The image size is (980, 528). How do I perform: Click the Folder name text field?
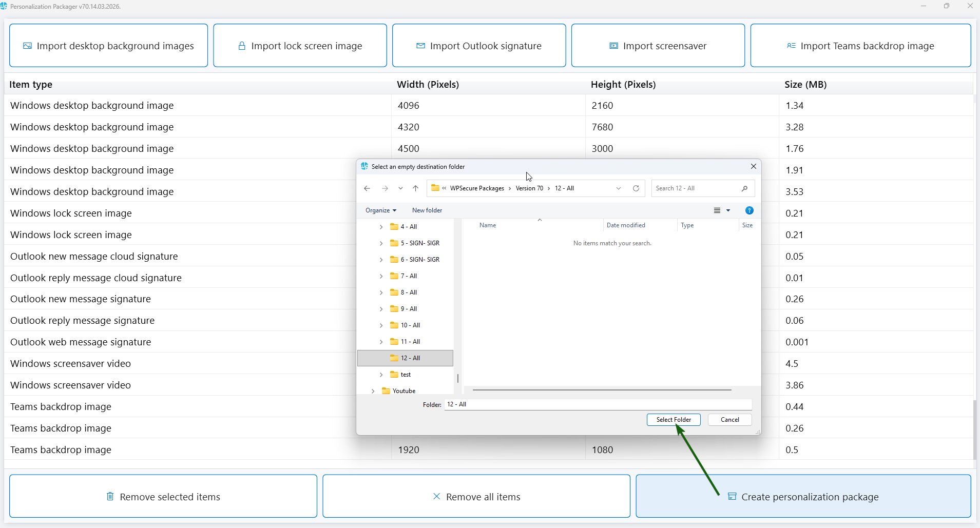[x=598, y=404]
